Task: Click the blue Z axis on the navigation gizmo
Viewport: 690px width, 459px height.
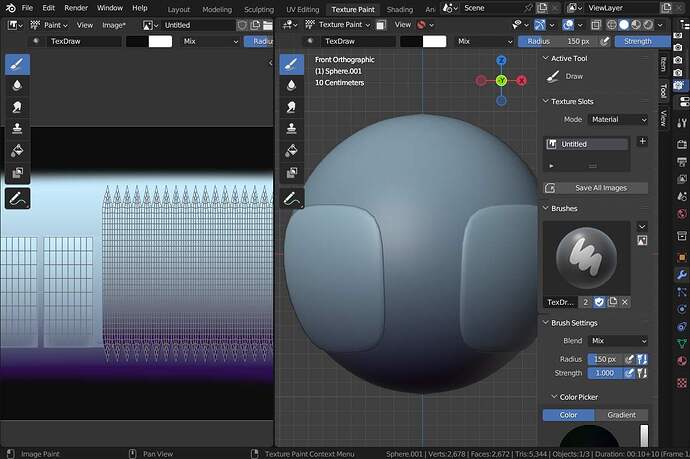Action: point(501,60)
